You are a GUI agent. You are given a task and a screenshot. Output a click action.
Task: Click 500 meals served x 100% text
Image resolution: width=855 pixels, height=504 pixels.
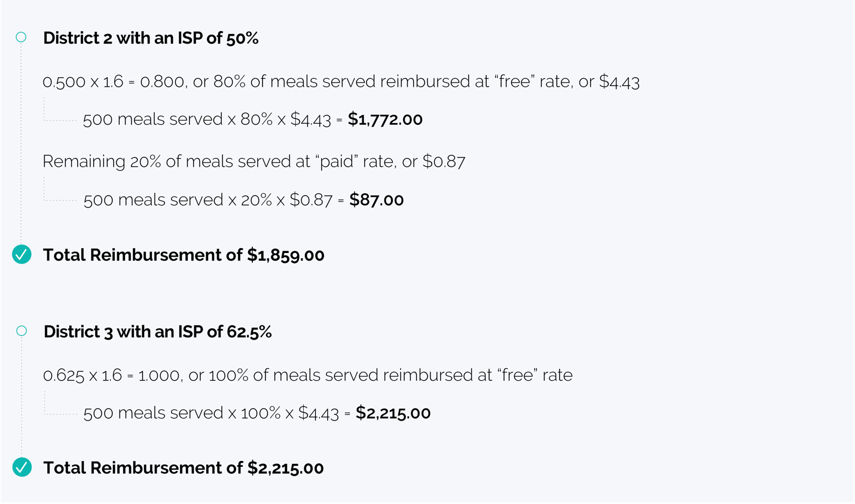[182, 413]
